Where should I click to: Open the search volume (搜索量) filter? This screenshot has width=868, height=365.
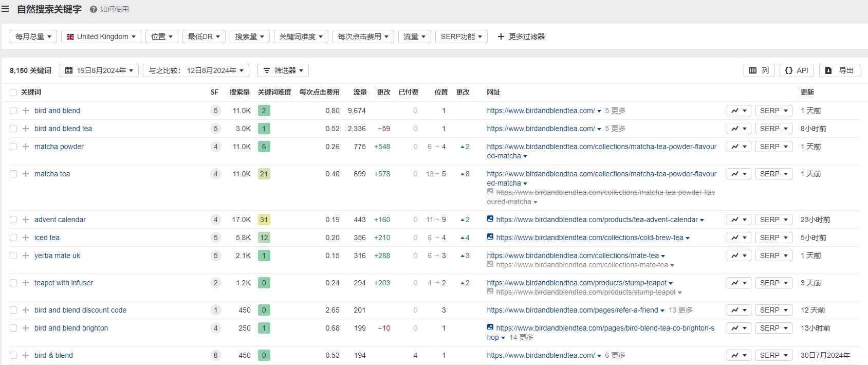point(250,36)
